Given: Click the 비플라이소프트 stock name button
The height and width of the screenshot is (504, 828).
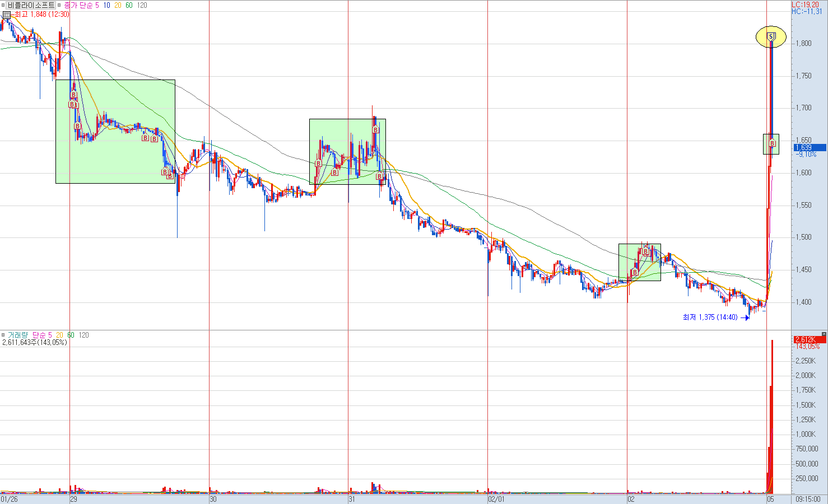Looking at the screenshot, I should pos(31,5).
